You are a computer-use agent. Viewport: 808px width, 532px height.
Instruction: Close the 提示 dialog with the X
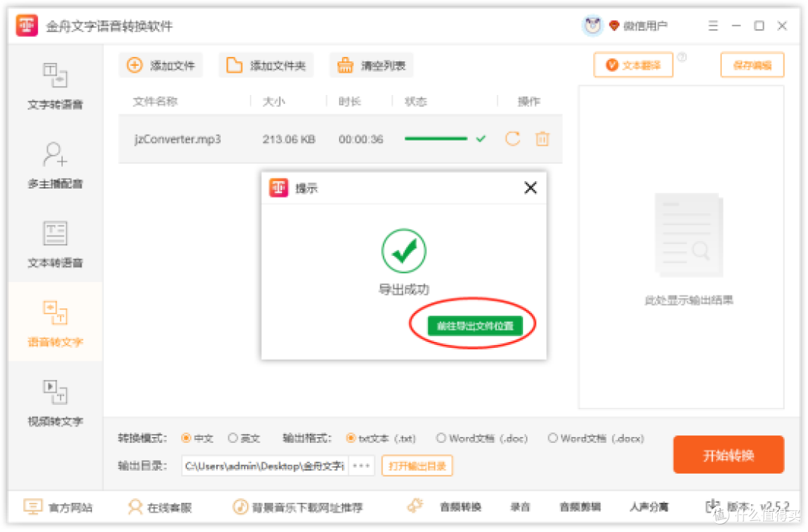point(530,188)
